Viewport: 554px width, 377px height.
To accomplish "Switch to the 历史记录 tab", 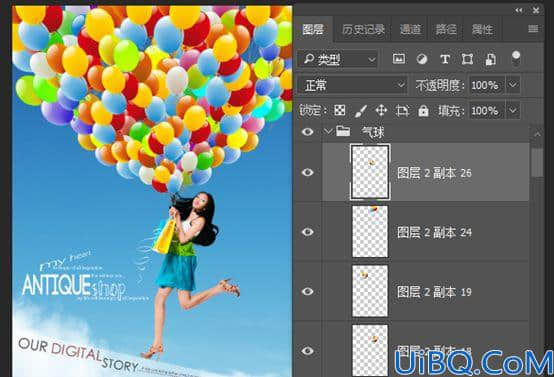I will [363, 29].
